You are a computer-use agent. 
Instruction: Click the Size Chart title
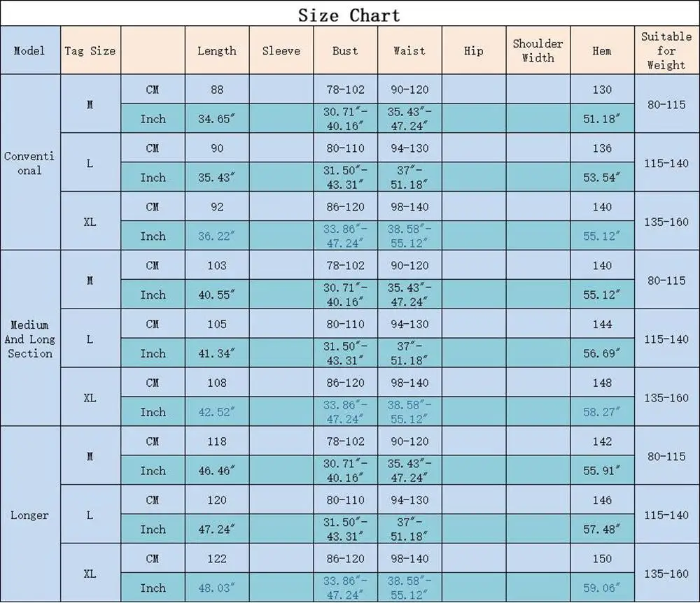[x=349, y=15]
